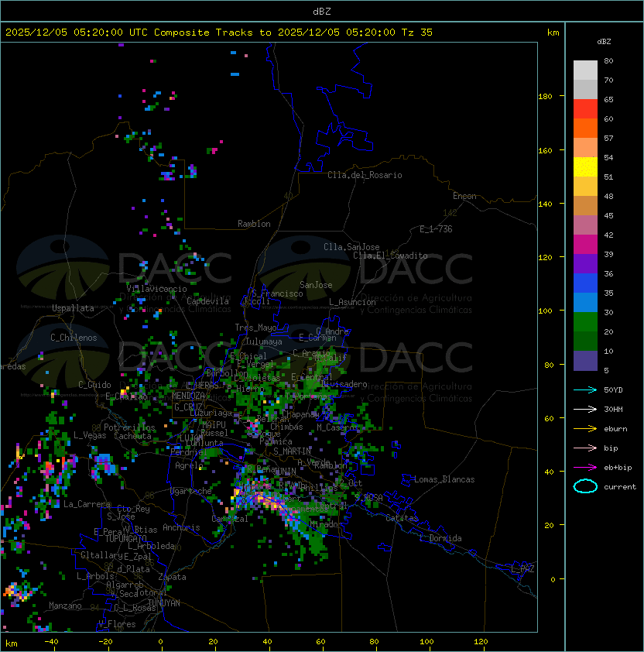Click the '160' tick on vertical axis
The width and height of the screenshot is (644, 652).
tap(545, 150)
